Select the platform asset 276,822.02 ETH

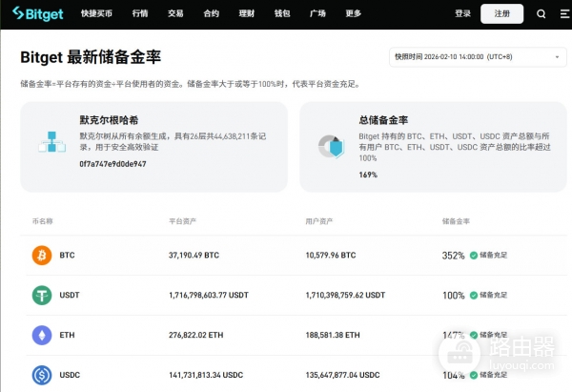tap(195, 335)
